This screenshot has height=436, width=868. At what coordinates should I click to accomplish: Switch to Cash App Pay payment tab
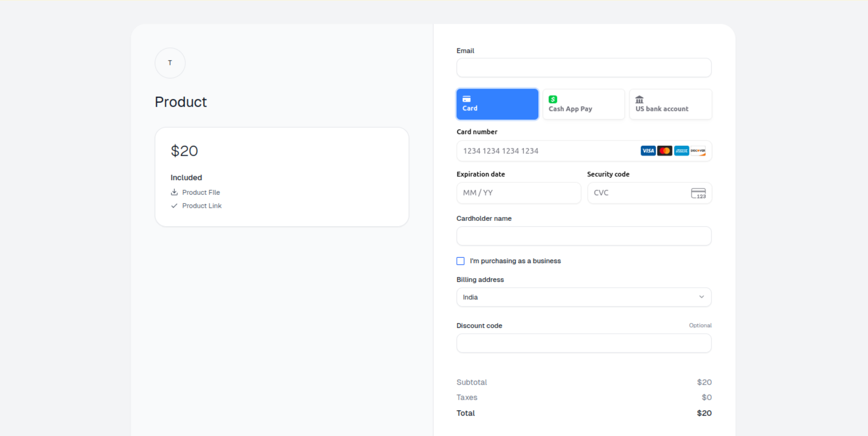pyautogui.click(x=583, y=104)
